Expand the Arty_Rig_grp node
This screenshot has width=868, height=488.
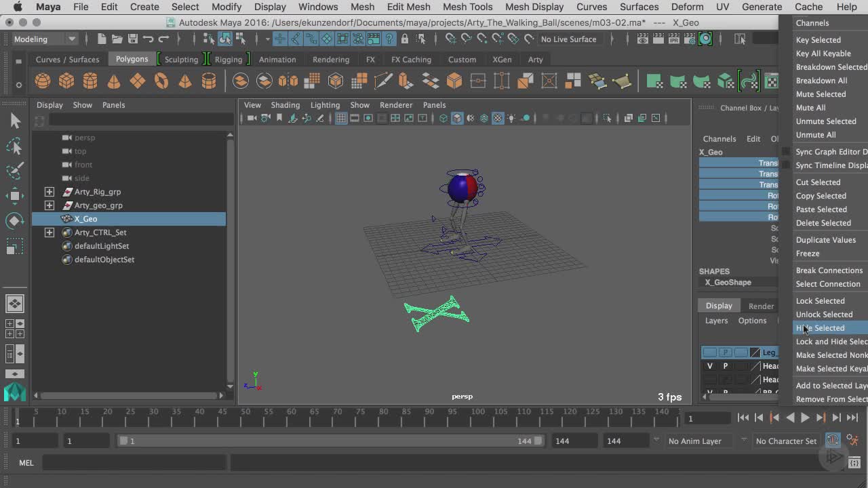(x=50, y=192)
